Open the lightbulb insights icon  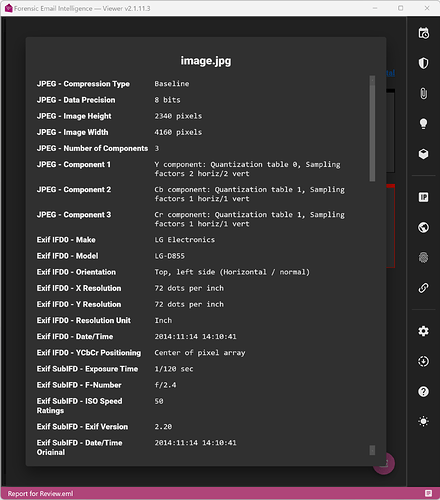[x=423, y=124]
